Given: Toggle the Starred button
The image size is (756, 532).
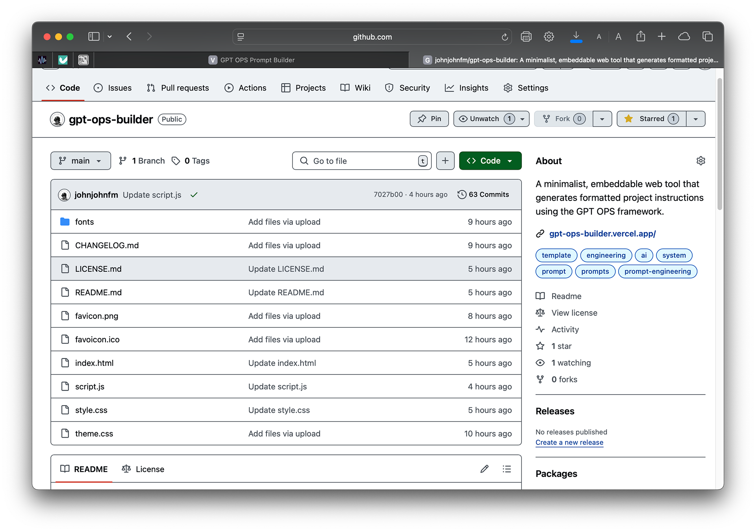Looking at the screenshot, I should coord(651,119).
